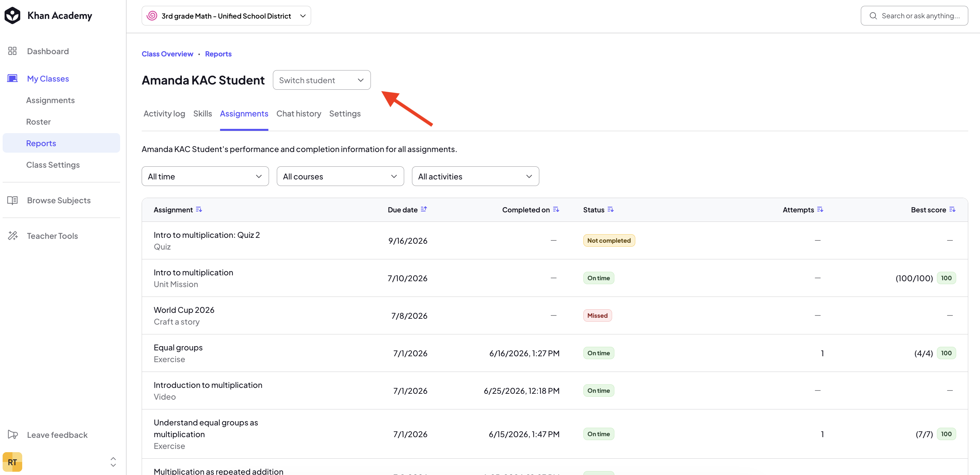Open the Intro to multiplication Unit Mission
This screenshot has width=980, height=475.
click(x=193, y=272)
